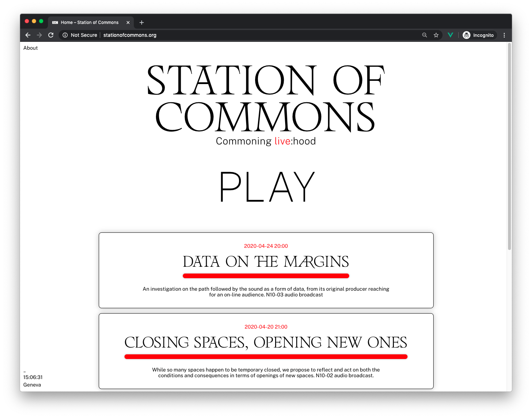
Task: Reload the page with the refresh icon
Action: 51,35
